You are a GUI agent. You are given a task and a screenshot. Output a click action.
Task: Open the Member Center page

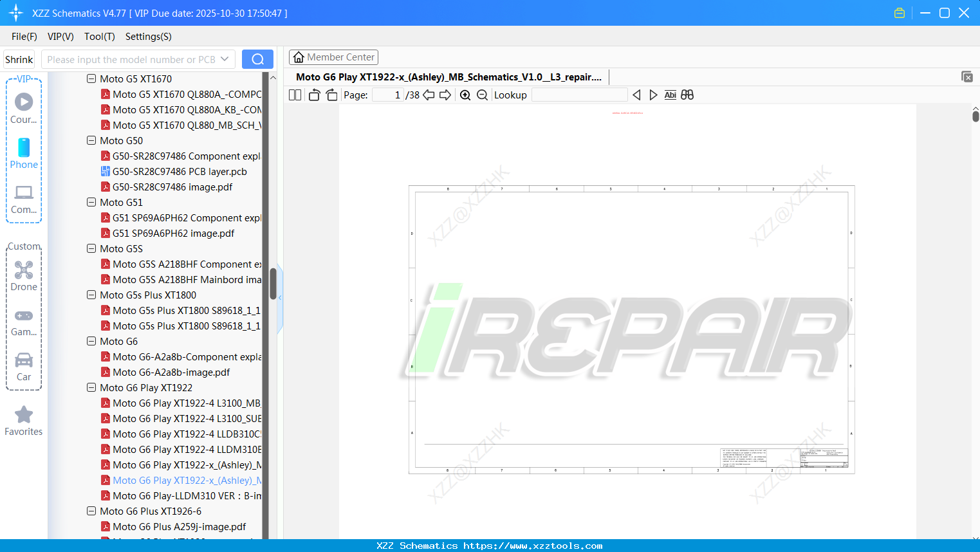pos(333,57)
